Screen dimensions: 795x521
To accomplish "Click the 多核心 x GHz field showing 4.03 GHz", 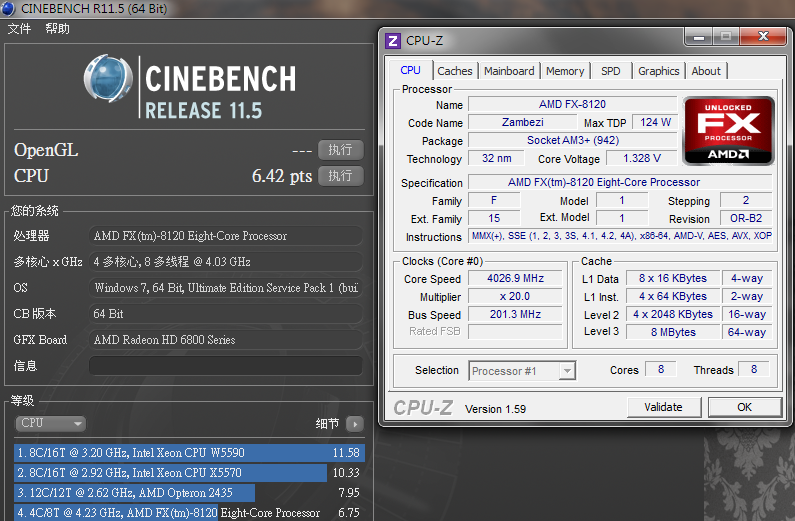I will click(x=226, y=262).
